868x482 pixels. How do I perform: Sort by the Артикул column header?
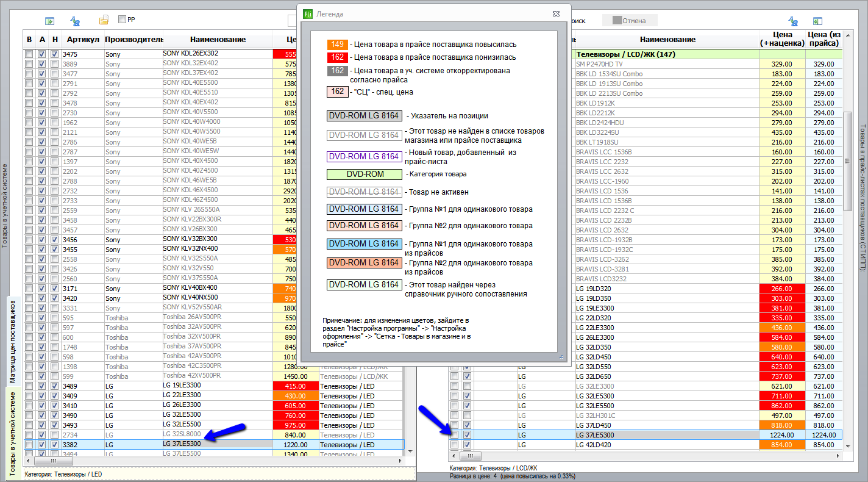pyautogui.click(x=83, y=40)
